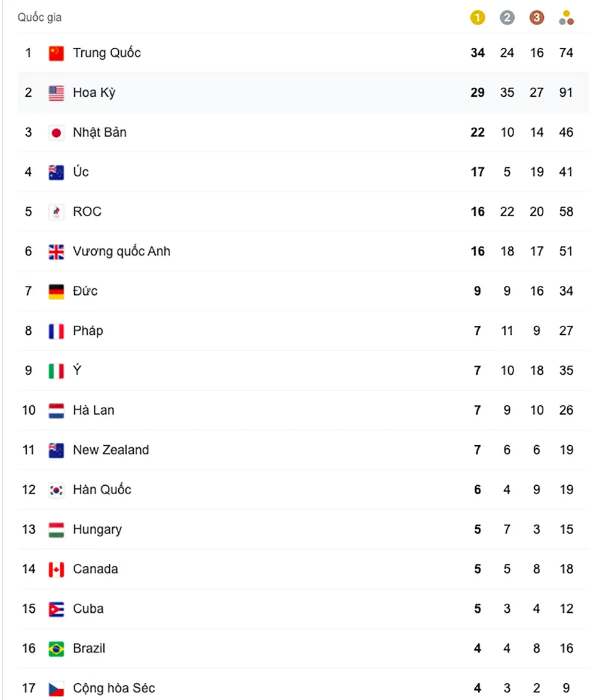Click the Japan flag icon
Screen dimensions: 597x700
coord(56,132)
